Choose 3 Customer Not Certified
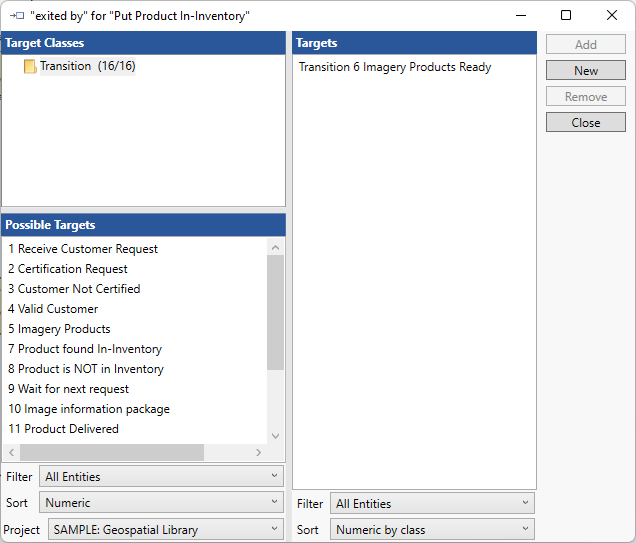 [x=74, y=289]
